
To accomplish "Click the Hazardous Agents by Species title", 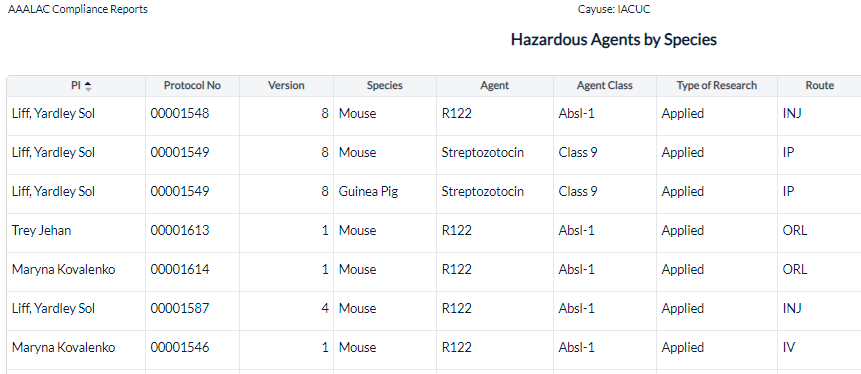I will 613,40.
